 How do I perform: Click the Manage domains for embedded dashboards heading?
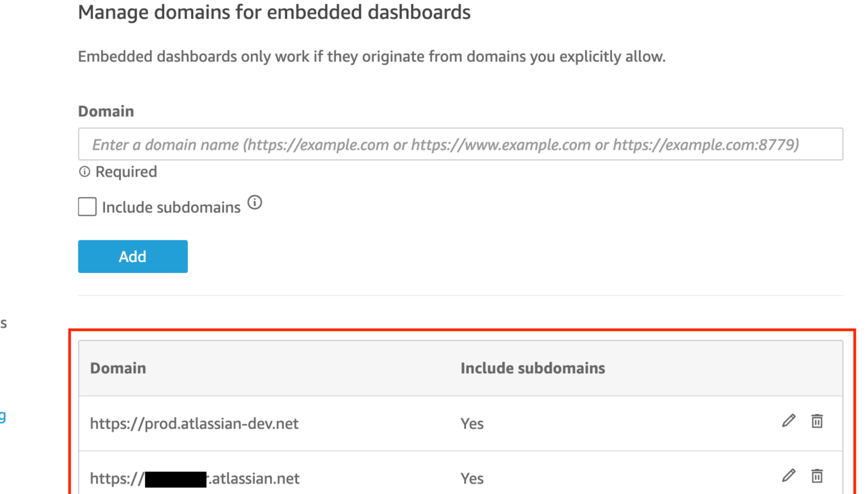[274, 12]
